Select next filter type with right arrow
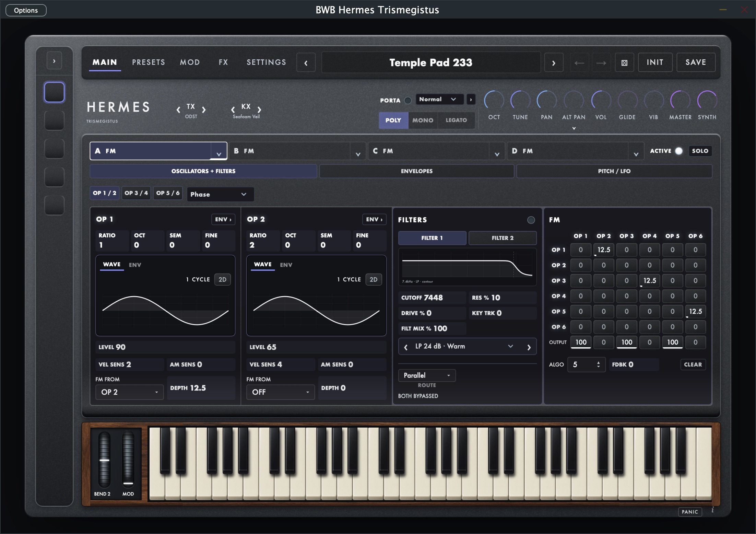Screen dimensions: 756x534 [529, 347]
